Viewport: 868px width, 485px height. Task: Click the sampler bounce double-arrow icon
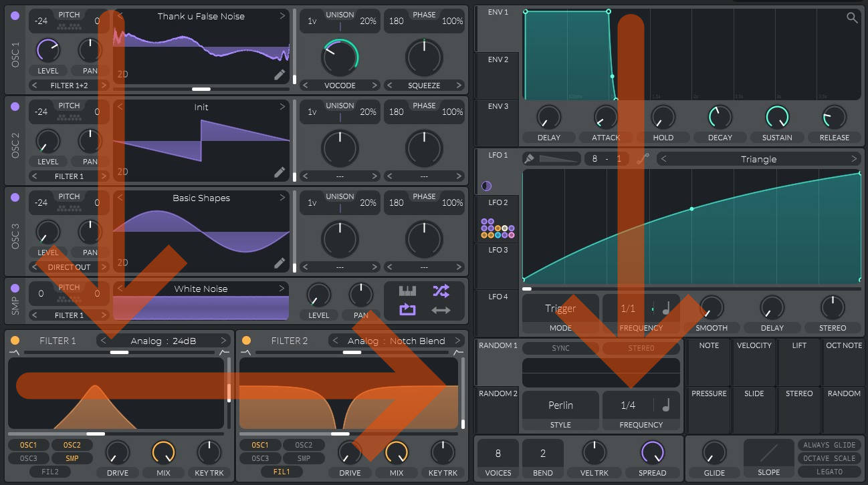[x=441, y=309]
